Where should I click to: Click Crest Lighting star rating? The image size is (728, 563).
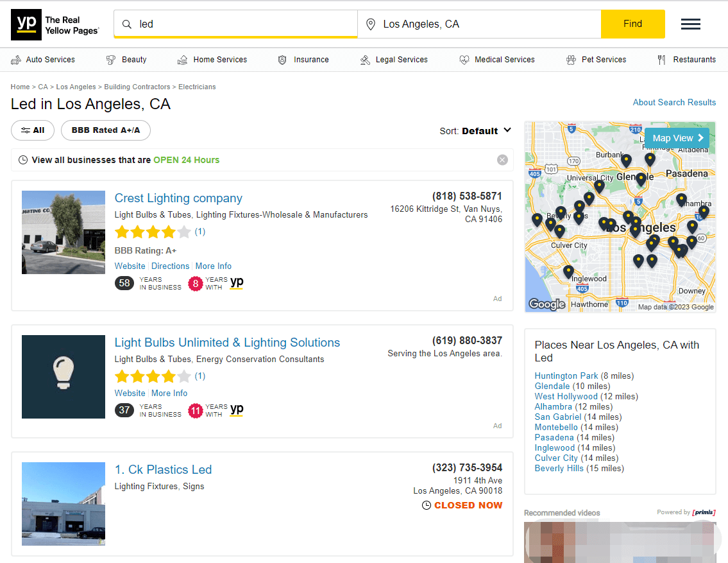153,232
